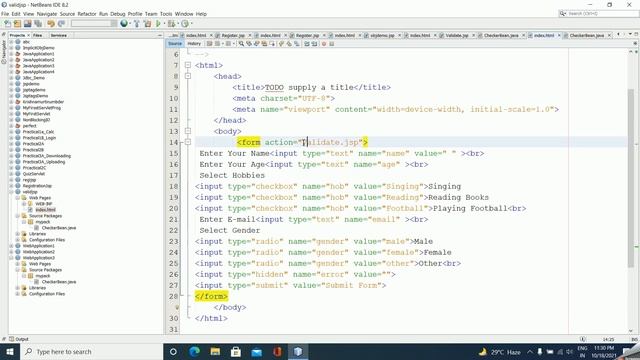The width and height of the screenshot is (640, 360).
Task: Collapse the WebApplication3 project node
Action: pos(11,258)
